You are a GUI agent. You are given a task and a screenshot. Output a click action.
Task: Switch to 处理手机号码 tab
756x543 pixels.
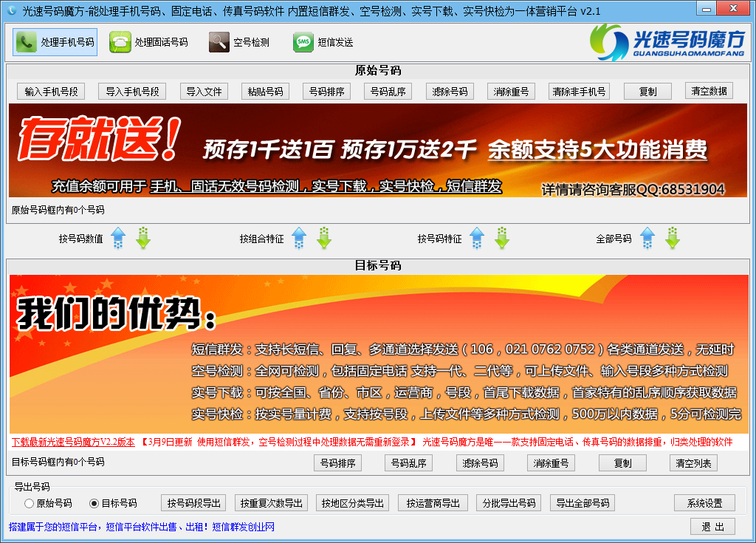(56, 42)
